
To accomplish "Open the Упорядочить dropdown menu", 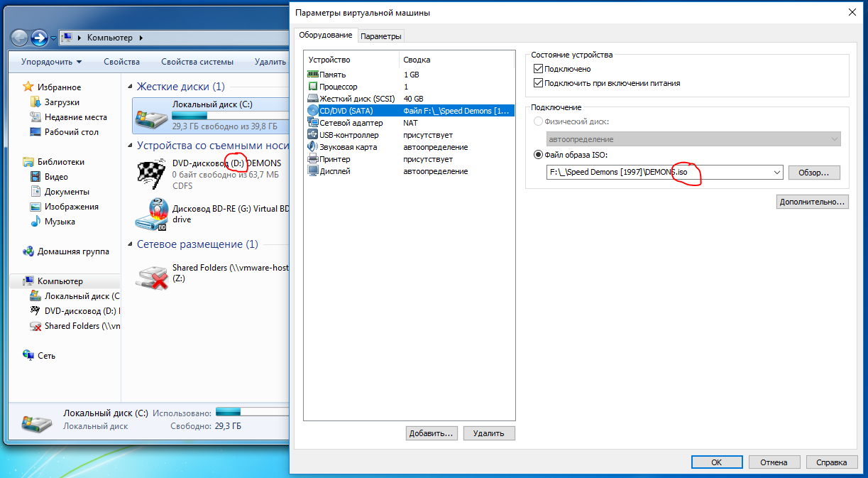I will pyautogui.click(x=51, y=62).
